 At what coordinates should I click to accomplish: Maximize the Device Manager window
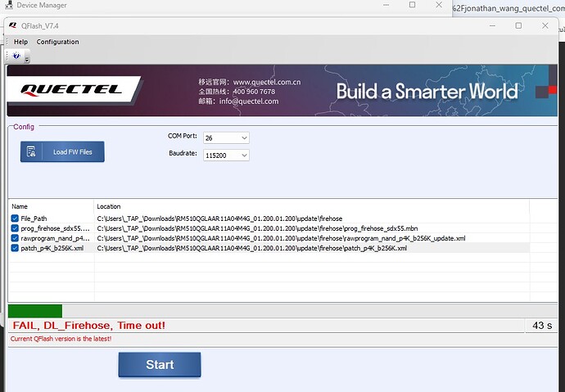412,5
